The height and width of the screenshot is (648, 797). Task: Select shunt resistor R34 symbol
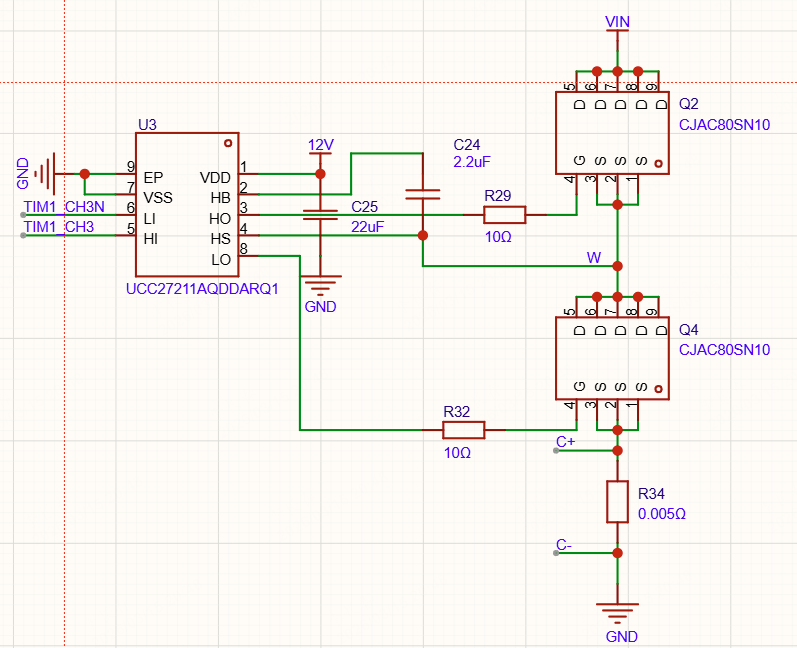pyautogui.click(x=618, y=502)
